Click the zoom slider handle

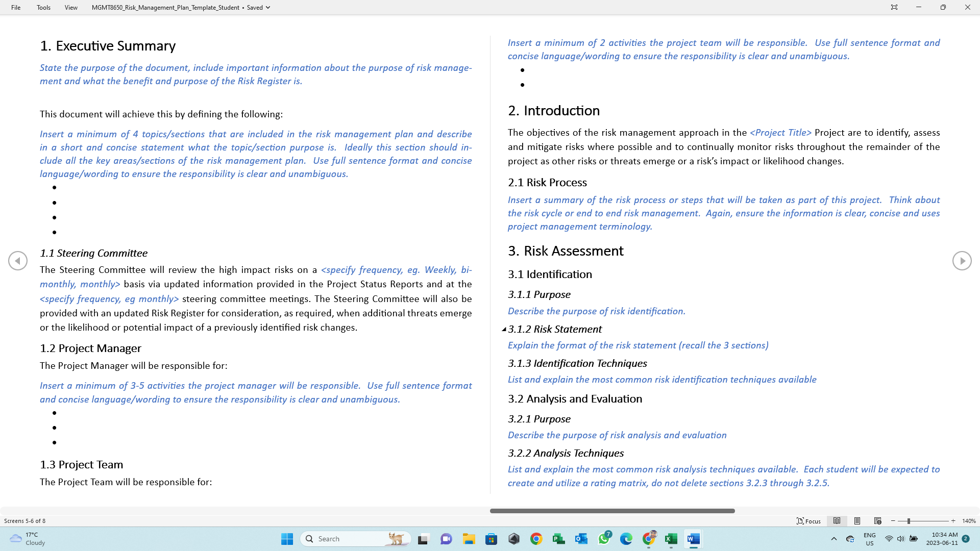[x=909, y=521]
